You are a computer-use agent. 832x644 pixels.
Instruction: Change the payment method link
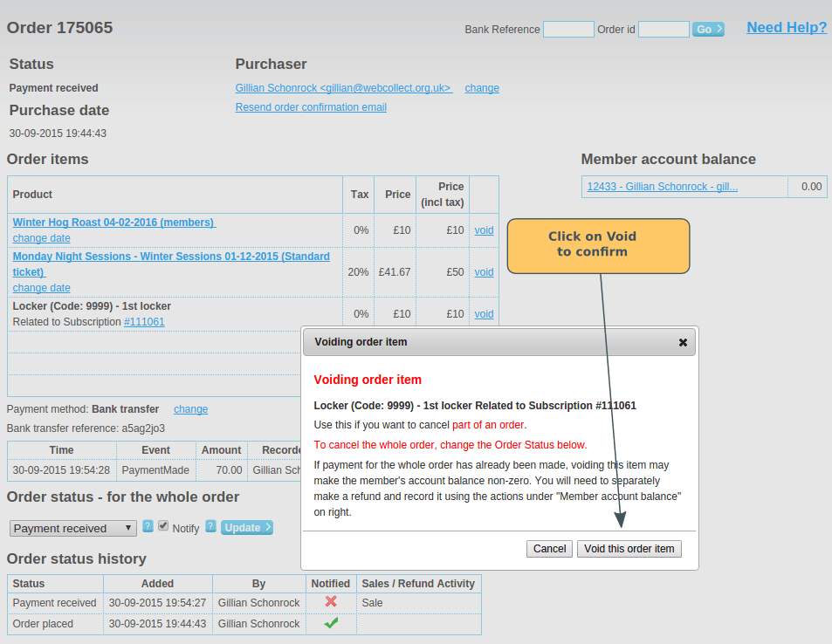tap(190, 409)
